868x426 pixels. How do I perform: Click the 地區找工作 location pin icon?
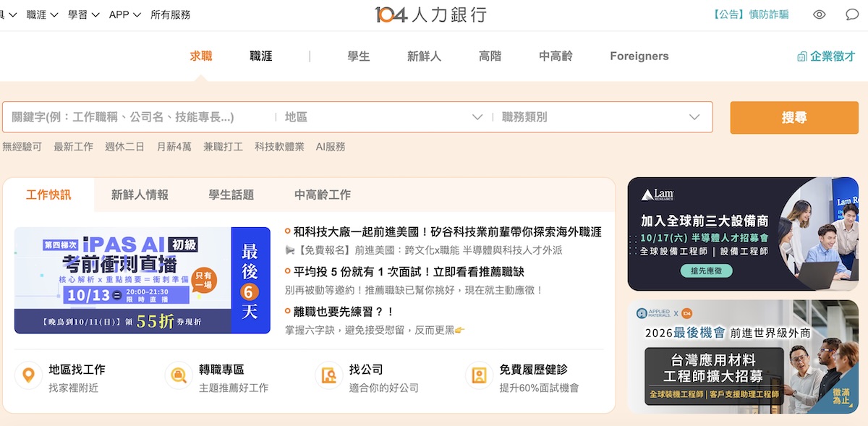coord(29,375)
